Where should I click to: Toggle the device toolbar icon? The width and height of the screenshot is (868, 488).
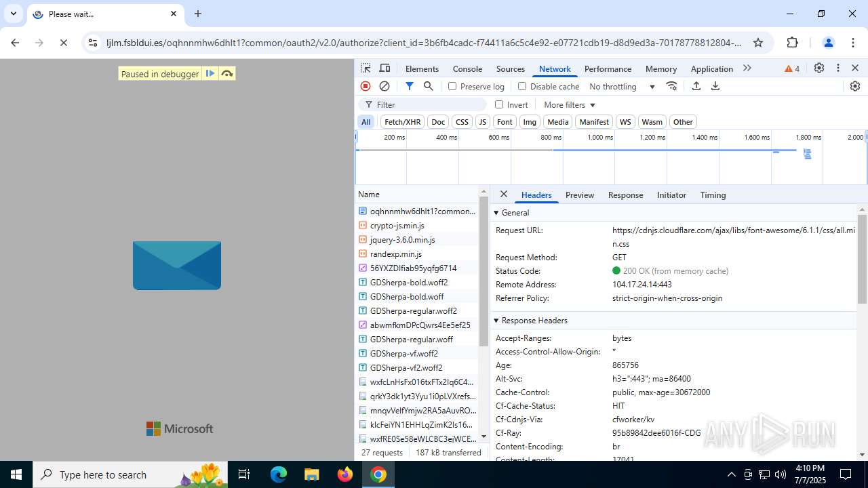tap(384, 68)
